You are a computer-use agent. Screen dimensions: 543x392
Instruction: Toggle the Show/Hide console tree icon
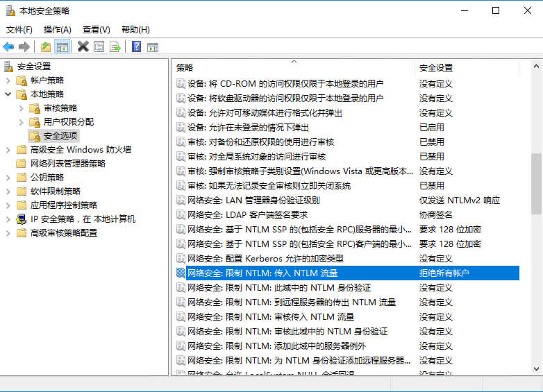(x=62, y=47)
